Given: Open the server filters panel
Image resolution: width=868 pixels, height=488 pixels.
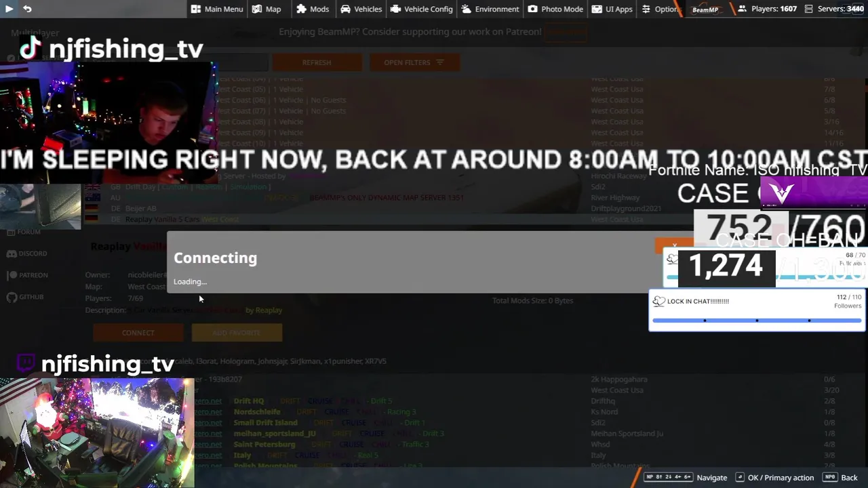Looking at the screenshot, I should click(x=414, y=62).
